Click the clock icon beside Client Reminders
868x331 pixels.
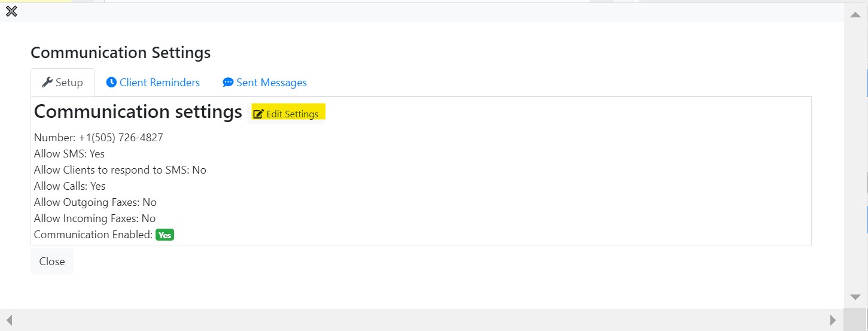click(111, 82)
